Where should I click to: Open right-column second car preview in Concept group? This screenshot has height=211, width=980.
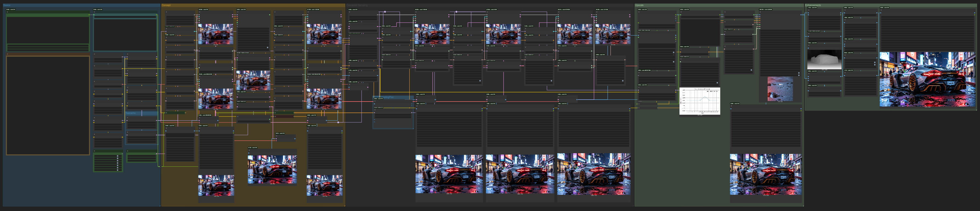[324, 99]
